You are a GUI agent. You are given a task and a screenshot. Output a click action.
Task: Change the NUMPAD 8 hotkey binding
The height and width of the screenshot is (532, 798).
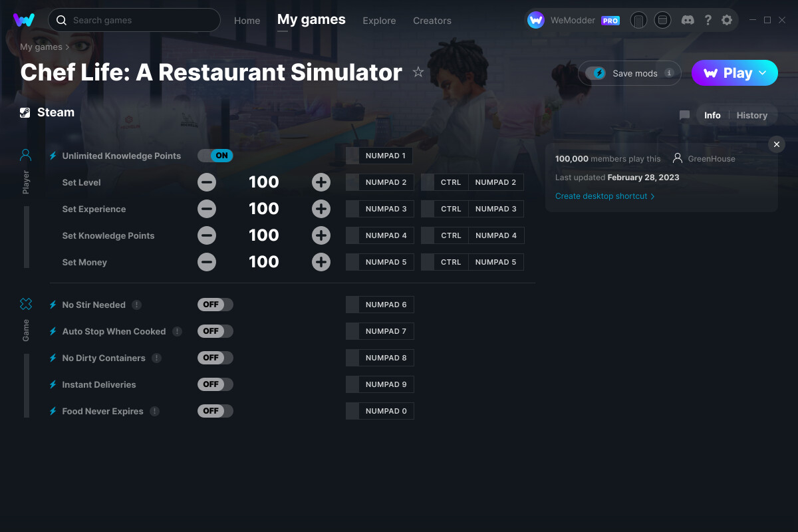[x=380, y=358]
